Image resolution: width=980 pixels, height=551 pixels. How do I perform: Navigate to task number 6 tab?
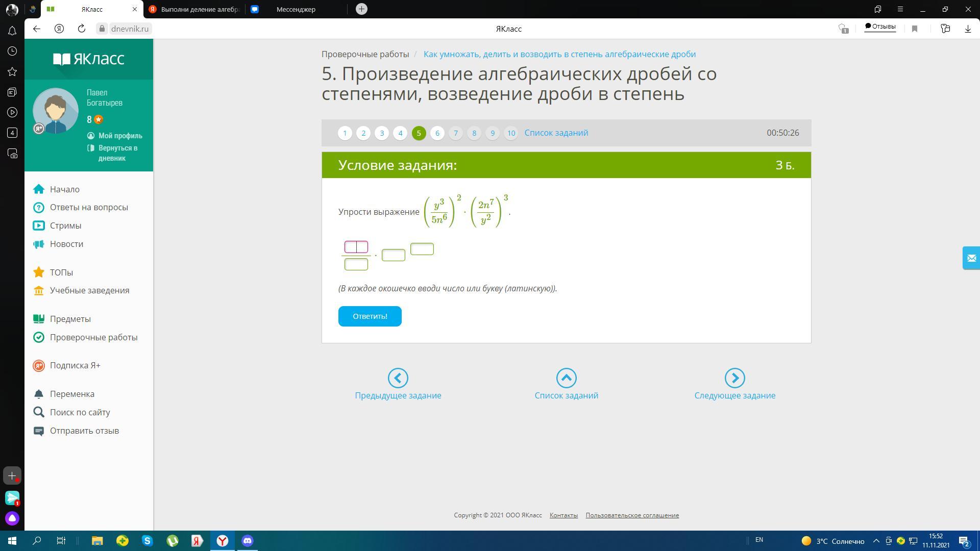tap(437, 133)
